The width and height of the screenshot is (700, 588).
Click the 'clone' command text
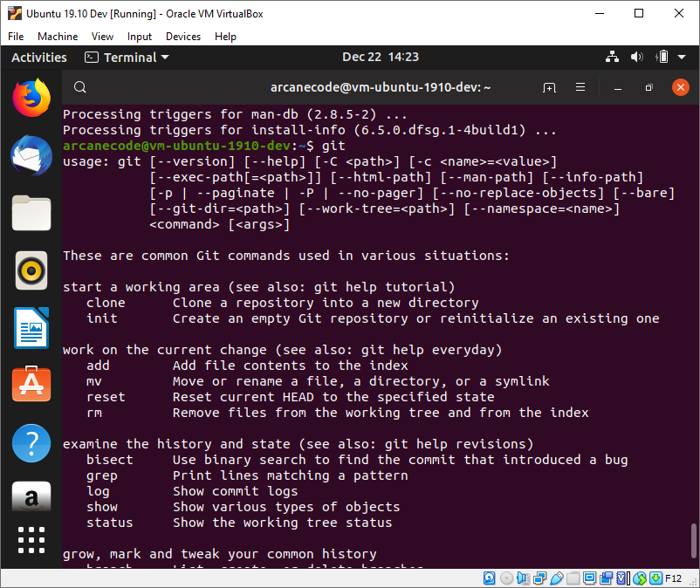(106, 303)
